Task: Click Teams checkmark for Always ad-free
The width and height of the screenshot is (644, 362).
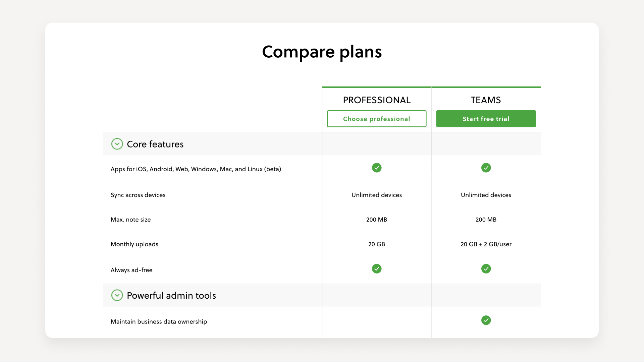Action: (486, 269)
